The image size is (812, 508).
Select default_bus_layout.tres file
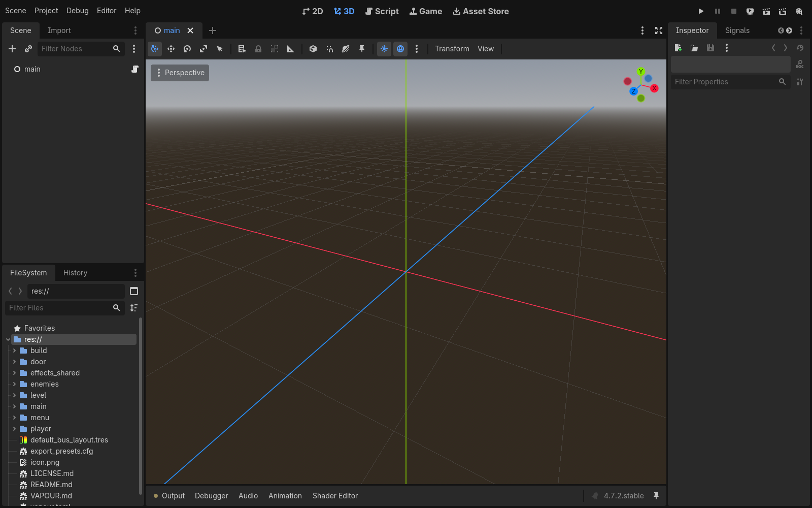[69, 440]
